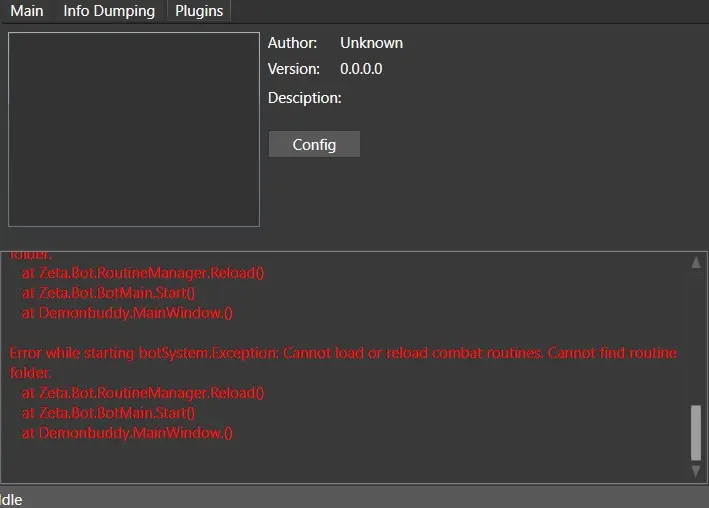Select the Plugins tab

(x=199, y=11)
